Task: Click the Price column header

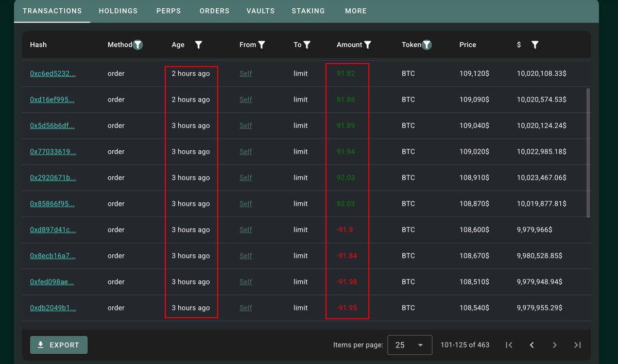Action: (468, 45)
